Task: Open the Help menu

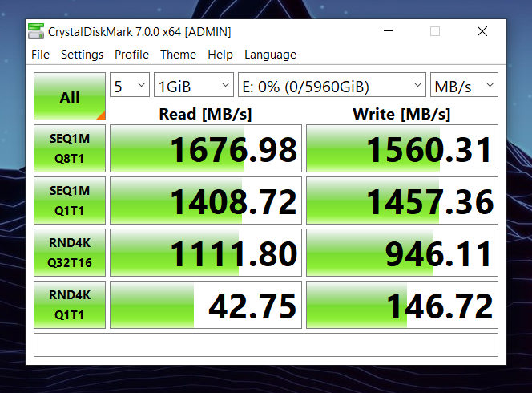Action: (x=220, y=55)
